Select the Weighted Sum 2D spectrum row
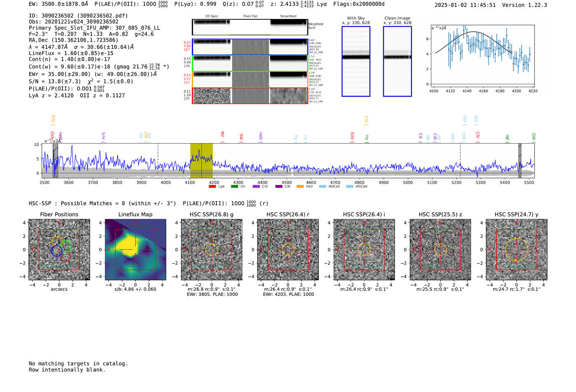 click(250, 27)
